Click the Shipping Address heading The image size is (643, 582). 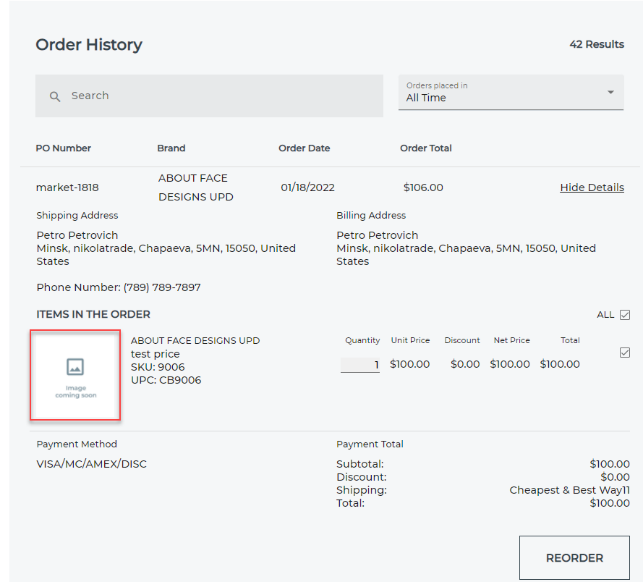[77, 215]
